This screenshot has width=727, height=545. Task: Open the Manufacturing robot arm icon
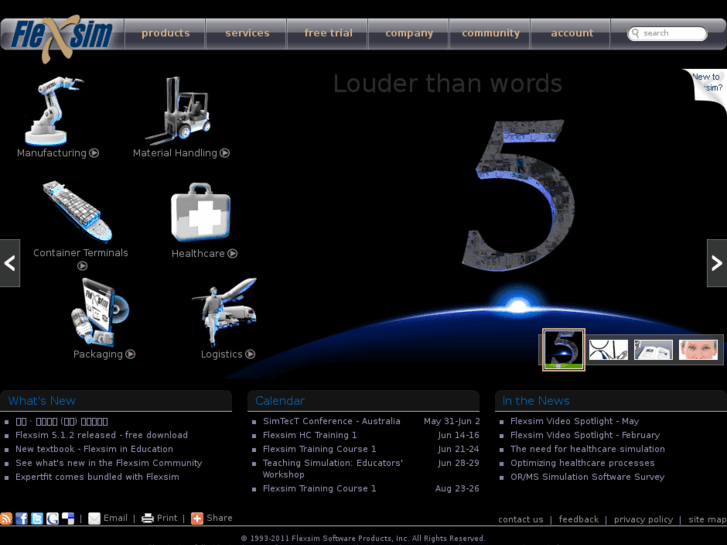coord(53,111)
